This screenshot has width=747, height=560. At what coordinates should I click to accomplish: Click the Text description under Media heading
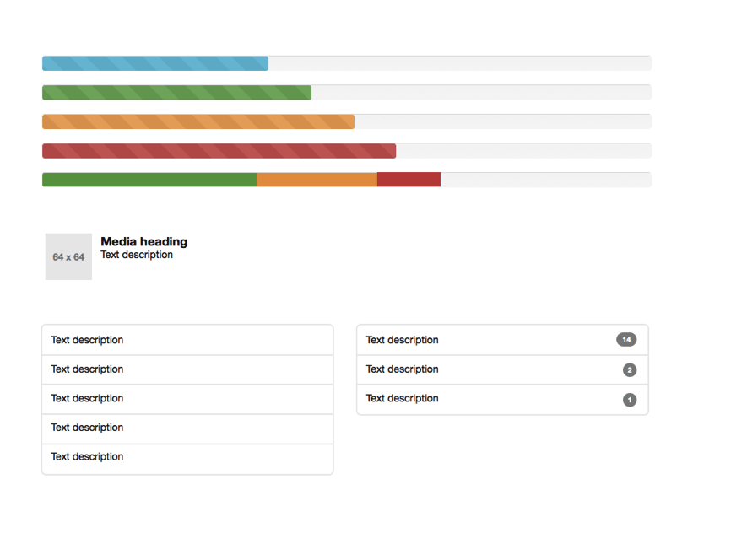pyautogui.click(x=137, y=256)
